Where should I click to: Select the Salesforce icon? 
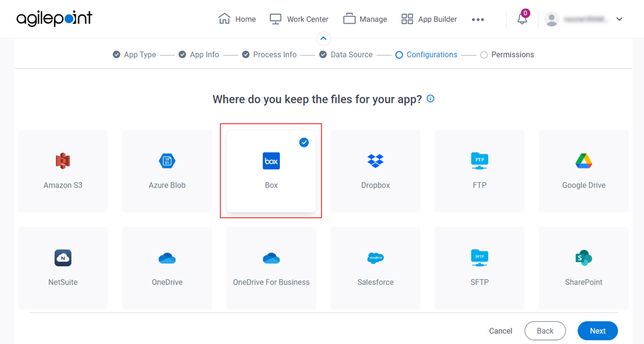375,258
